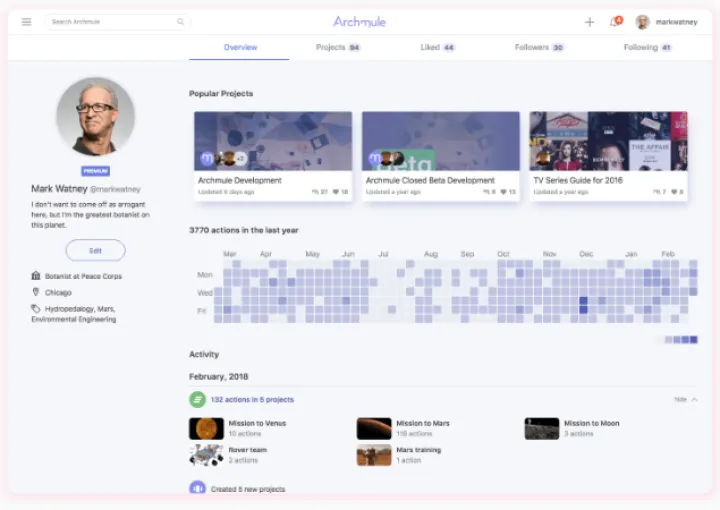Click the markwatney avatar in header
Image resolution: width=720 pixels, height=510 pixels.
(642, 22)
